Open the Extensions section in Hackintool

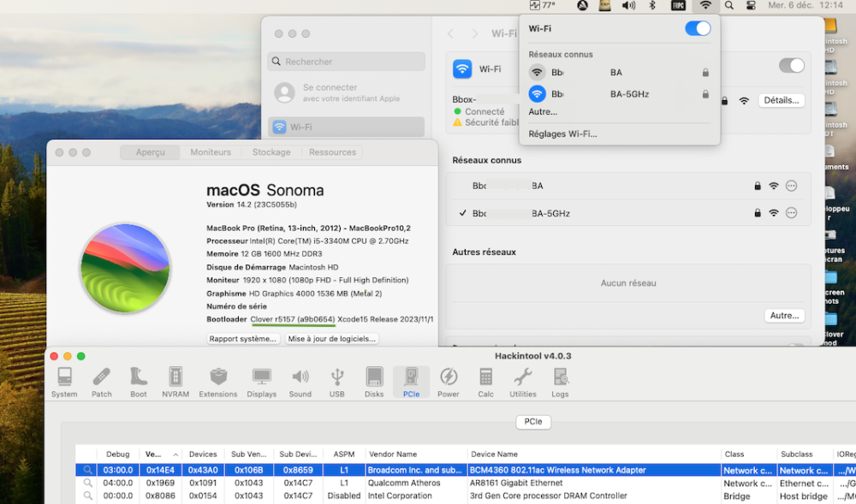(217, 382)
